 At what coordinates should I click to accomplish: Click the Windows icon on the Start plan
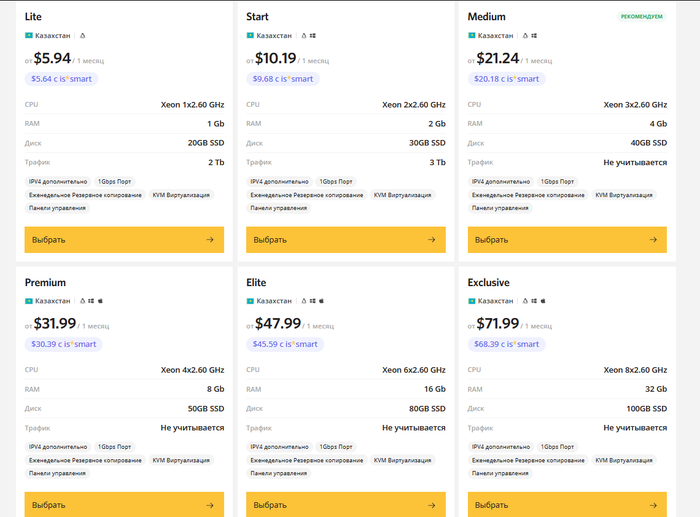coord(313,35)
